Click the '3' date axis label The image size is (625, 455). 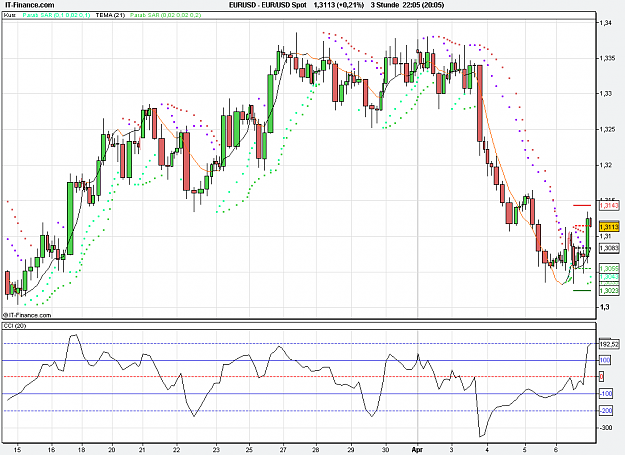[452, 449]
